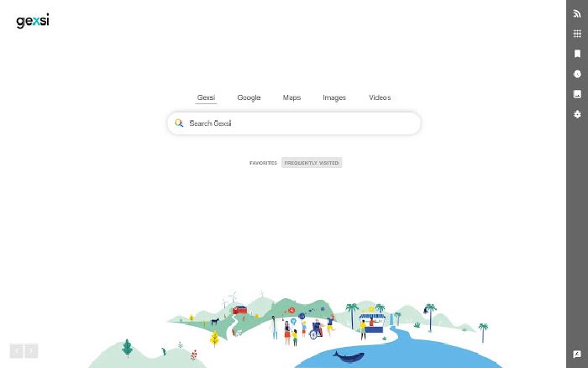
Task: Show history via the clock icon
Action: (x=577, y=74)
